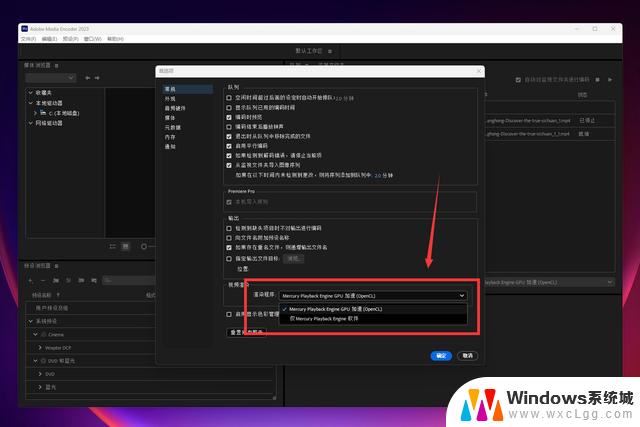Open the default workspace menu icon

tap(330, 51)
